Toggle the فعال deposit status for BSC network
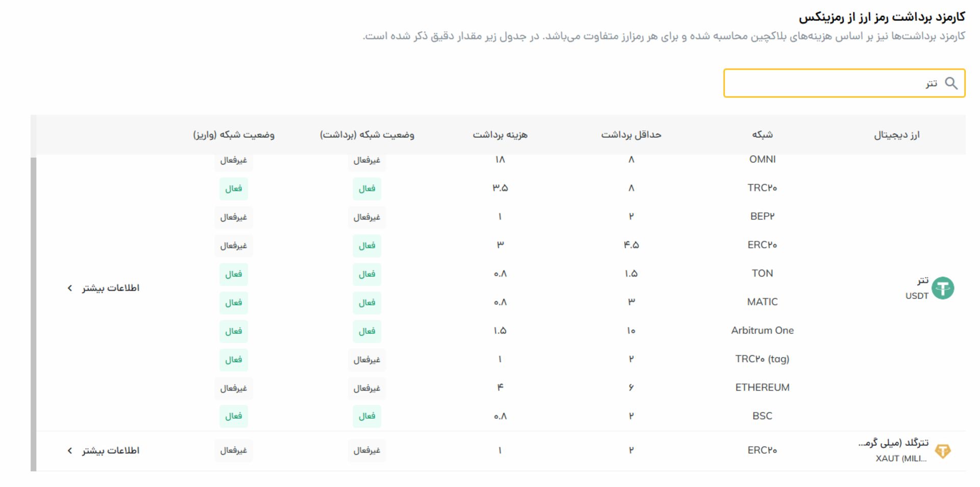 tap(233, 416)
